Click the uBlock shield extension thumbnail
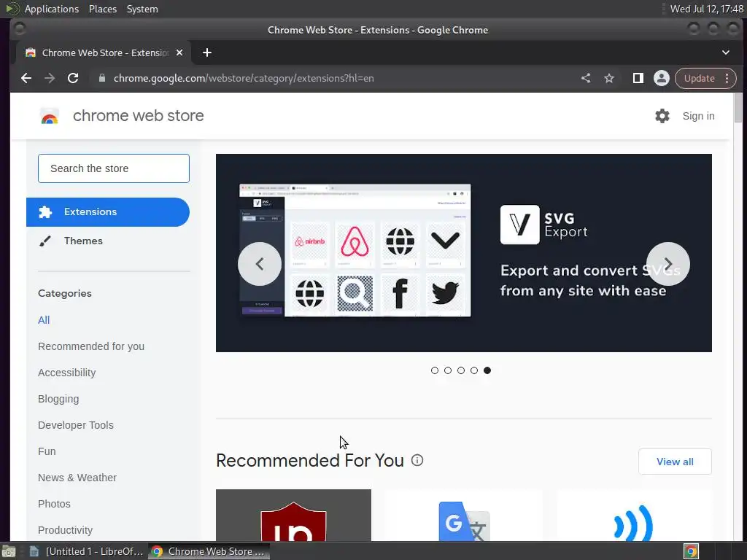 click(293, 516)
